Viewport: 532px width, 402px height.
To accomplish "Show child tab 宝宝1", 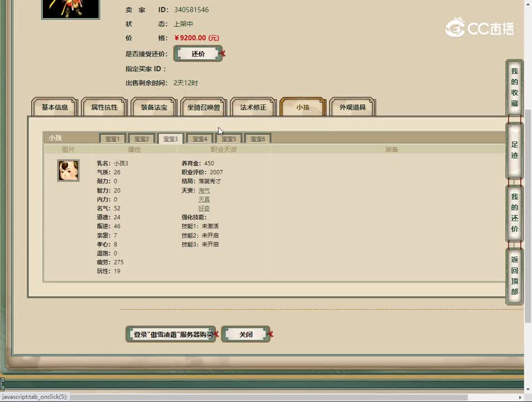I will pyautogui.click(x=112, y=138).
